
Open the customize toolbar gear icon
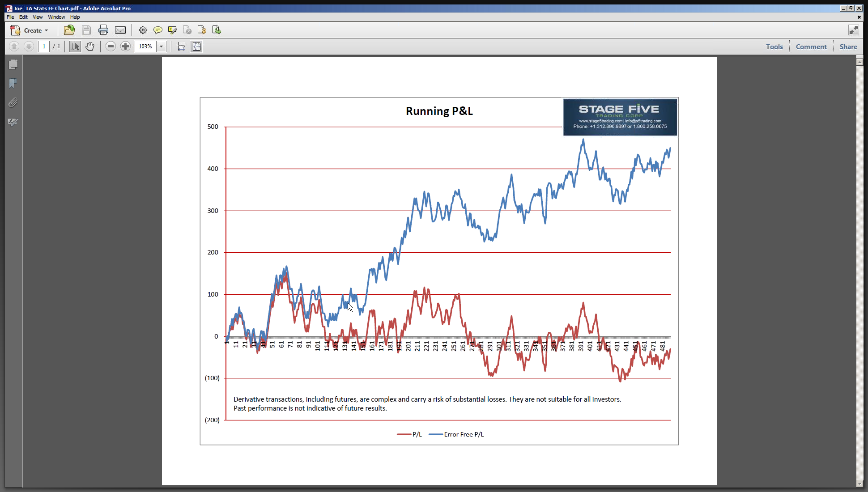(143, 30)
